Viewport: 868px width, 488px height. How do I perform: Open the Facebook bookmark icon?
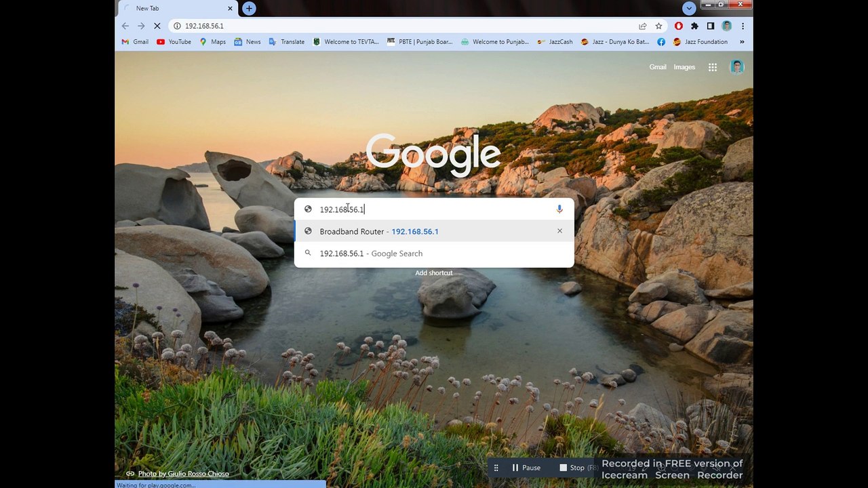click(x=661, y=41)
